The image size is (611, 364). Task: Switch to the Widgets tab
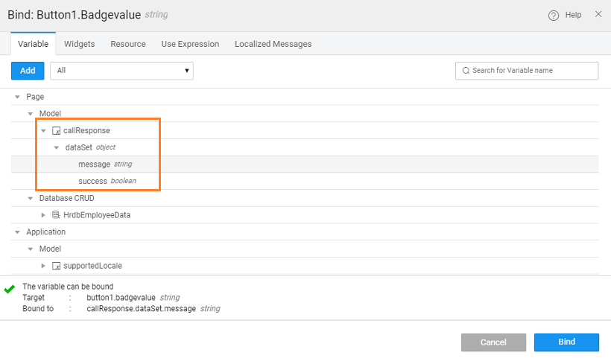pyautogui.click(x=79, y=44)
